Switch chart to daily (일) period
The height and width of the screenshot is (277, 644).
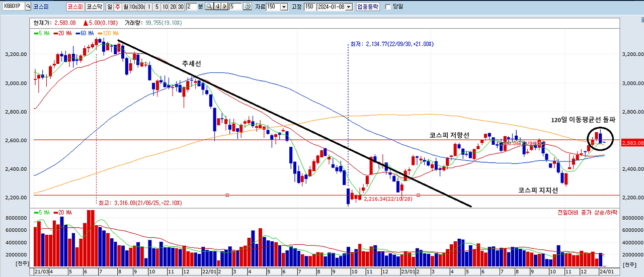(x=109, y=7)
